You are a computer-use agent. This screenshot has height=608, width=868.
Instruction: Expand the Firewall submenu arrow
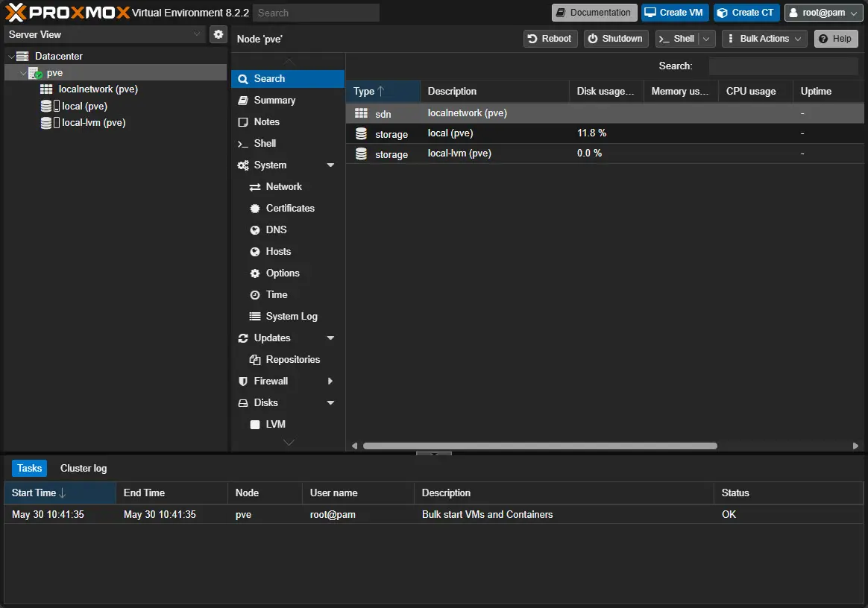pos(331,381)
